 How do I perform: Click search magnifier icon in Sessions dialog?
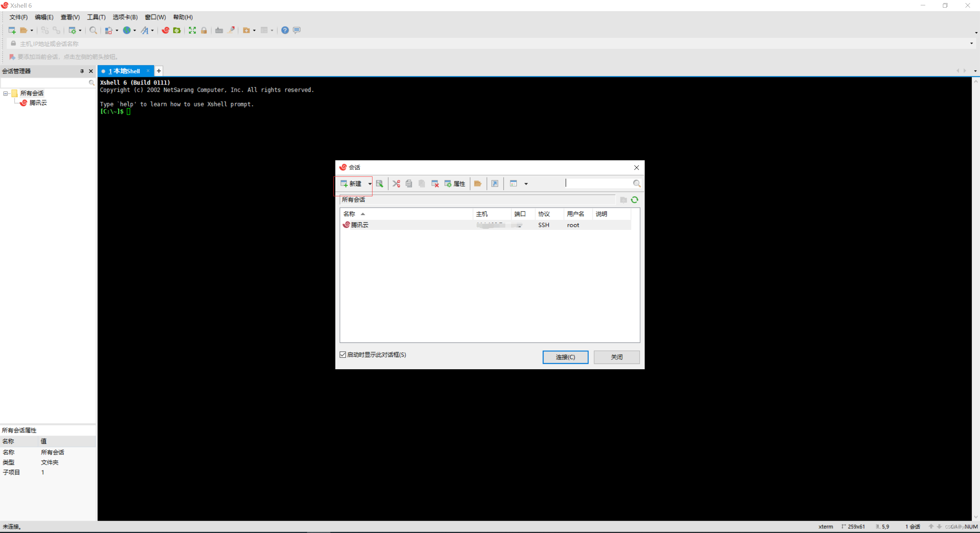coord(637,184)
